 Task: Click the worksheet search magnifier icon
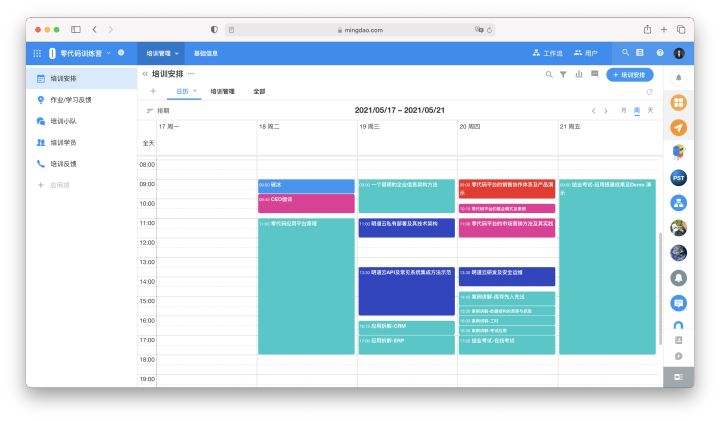click(549, 74)
